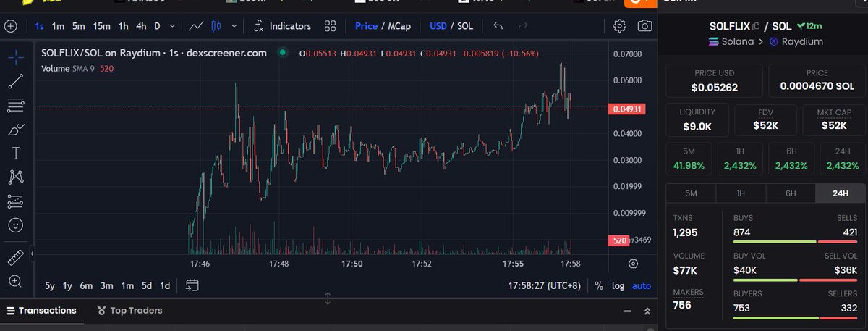This screenshot has height=331, width=868.
Task: Click the chart panel resize handle arrow
Action: (x=328, y=298)
